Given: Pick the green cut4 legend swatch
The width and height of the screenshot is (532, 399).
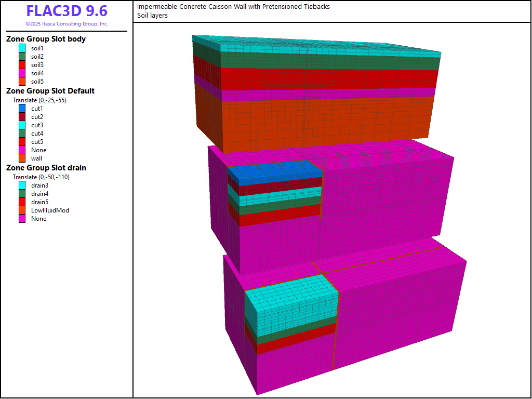Looking at the screenshot, I should 22,133.
